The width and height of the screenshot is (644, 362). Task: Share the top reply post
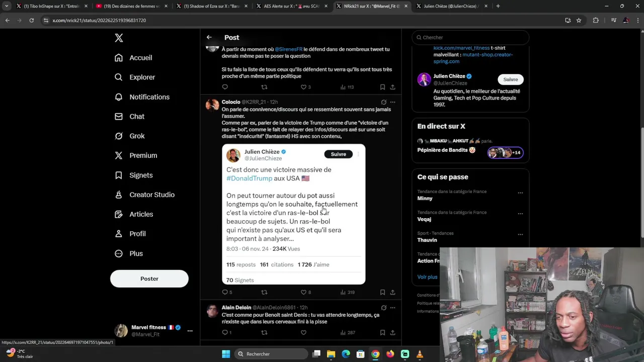392,87
